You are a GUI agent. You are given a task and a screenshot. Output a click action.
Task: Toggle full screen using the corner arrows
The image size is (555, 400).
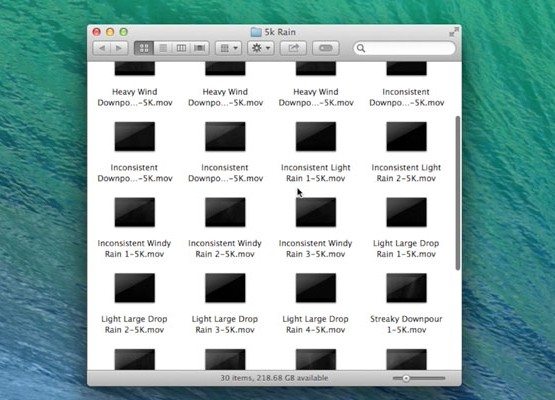[x=453, y=32]
